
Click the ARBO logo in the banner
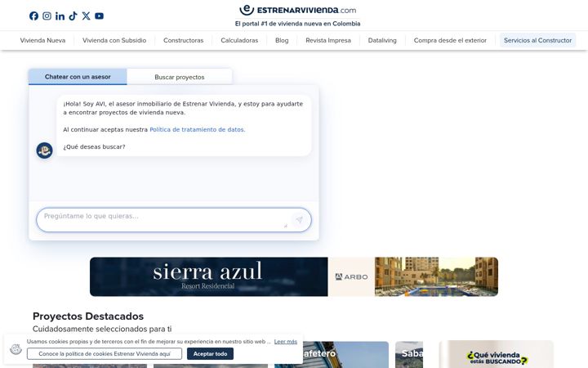(351, 276)
